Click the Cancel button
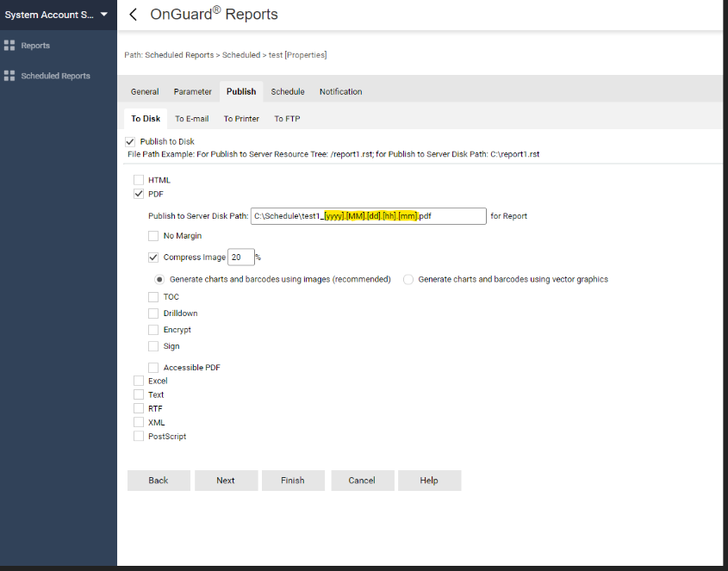This screenshot has height=571, width=728. tap(363, 481)
